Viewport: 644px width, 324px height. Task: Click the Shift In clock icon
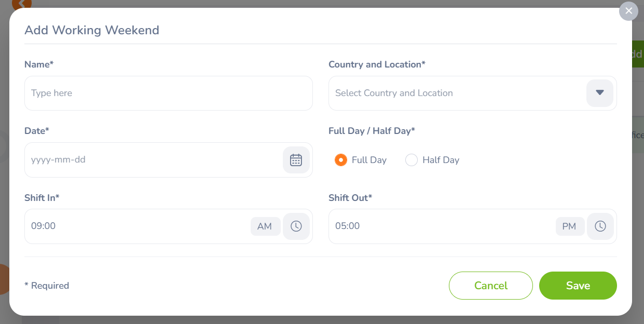[296, 226]
